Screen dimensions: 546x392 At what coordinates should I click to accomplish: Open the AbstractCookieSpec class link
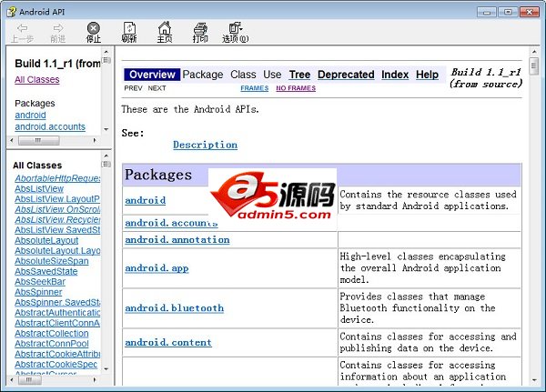pos(56,365)
